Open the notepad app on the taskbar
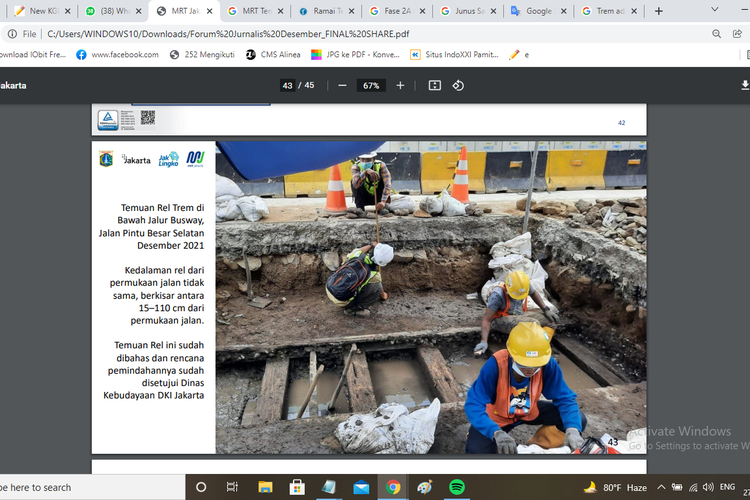This screenshot has width=750, height=500. pyautogui.click(x=329, y=487)
